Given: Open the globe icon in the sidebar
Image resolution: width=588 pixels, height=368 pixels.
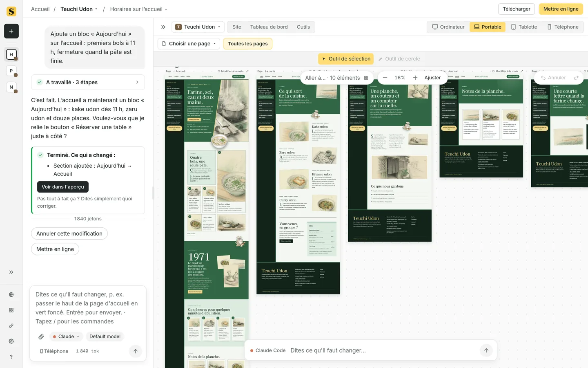Looking at the screenshot, I should coord(11,294).
